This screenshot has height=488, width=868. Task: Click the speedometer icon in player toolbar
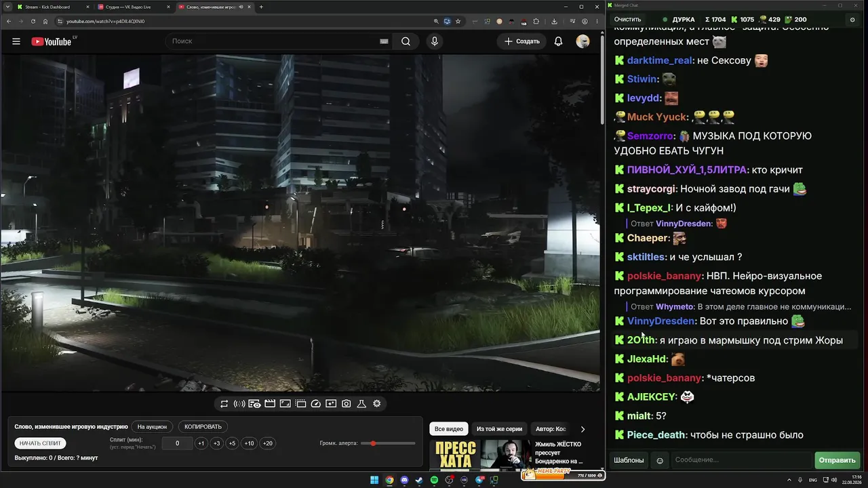[x=315, y=404]
